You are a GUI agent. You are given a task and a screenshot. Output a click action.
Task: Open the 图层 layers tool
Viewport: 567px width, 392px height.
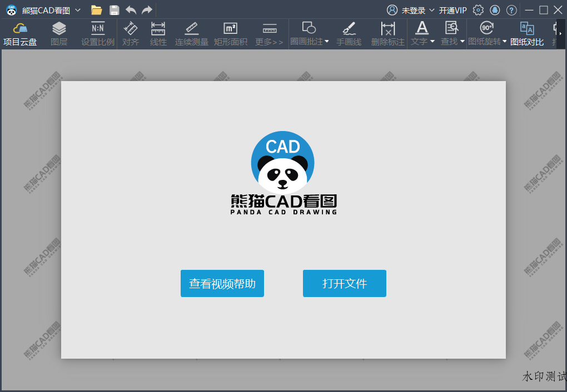pos(59,34)
